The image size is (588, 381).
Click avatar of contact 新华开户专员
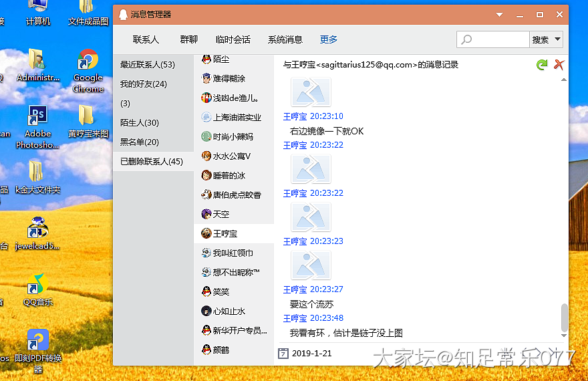[x=206, y=330]
